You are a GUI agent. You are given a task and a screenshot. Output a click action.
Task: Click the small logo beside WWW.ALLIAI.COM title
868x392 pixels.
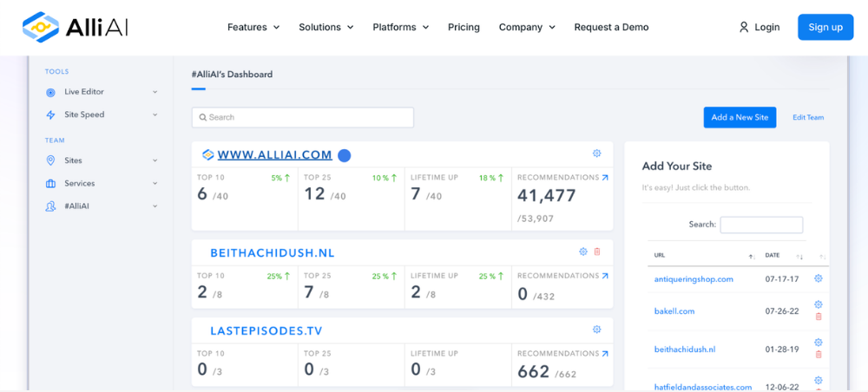pos(207,155)
